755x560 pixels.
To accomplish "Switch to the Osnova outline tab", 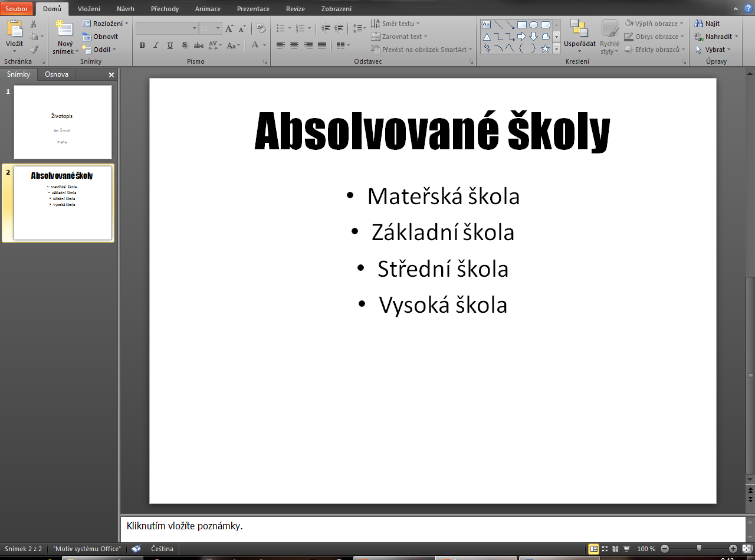I will coord(57,74).
